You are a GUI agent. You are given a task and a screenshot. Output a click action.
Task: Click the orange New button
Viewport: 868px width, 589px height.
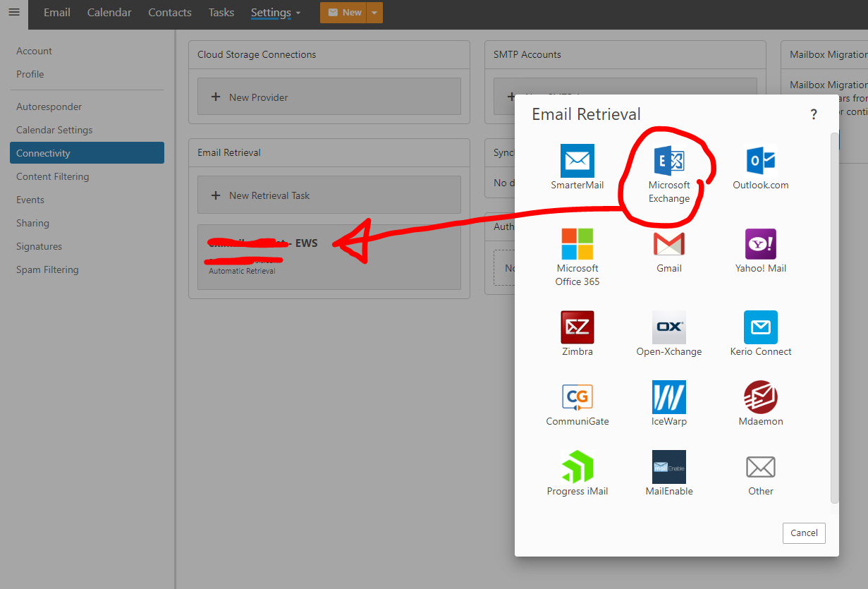[x=343, y=13]
